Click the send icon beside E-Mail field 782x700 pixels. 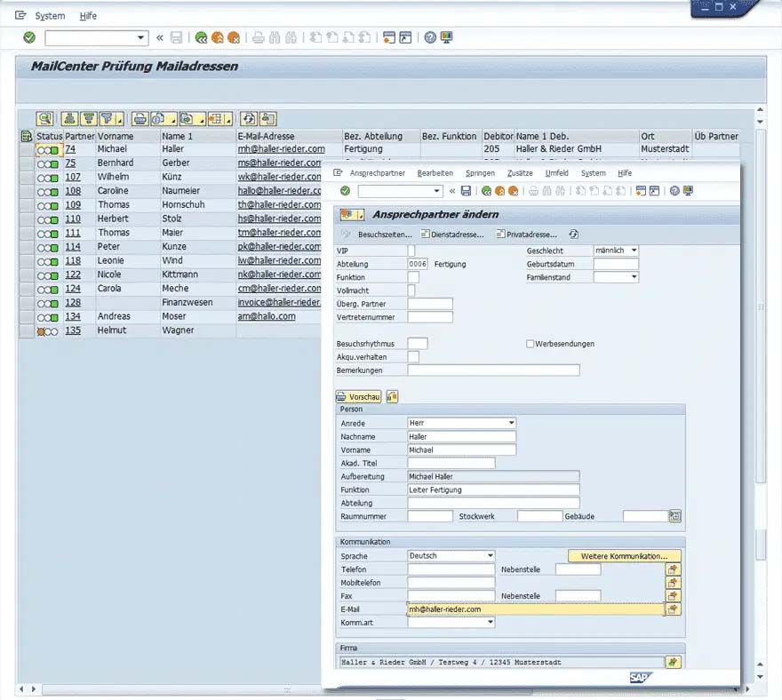(x=673, y=609)
